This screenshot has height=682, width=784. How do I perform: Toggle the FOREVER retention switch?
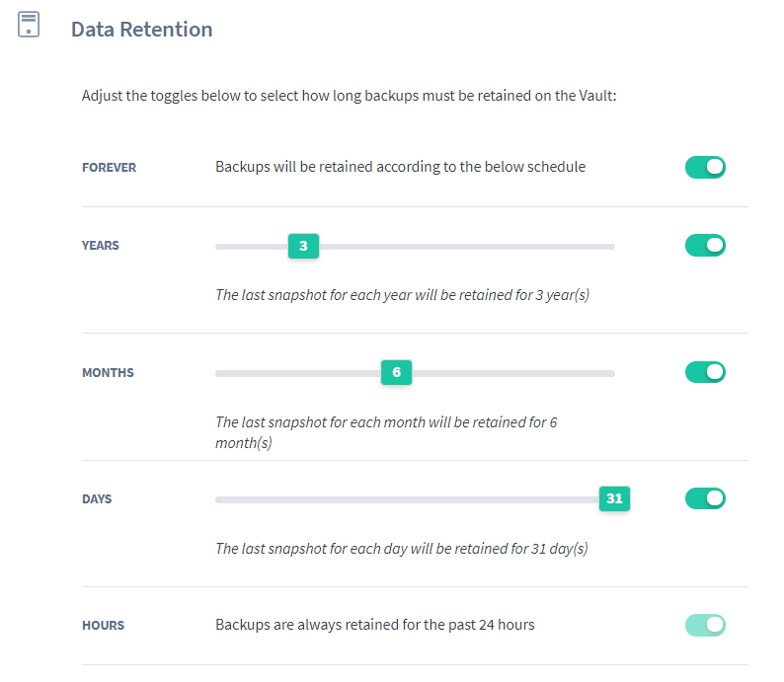(x=705, y=167)
